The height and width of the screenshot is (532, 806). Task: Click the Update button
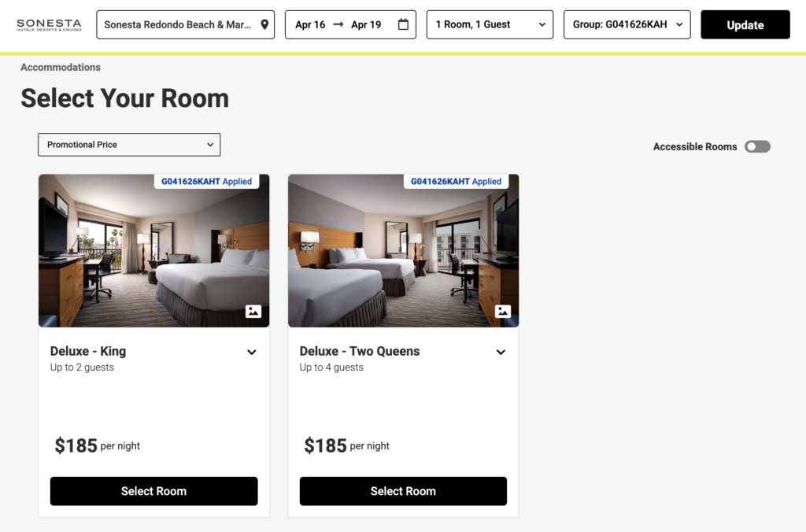745,24
